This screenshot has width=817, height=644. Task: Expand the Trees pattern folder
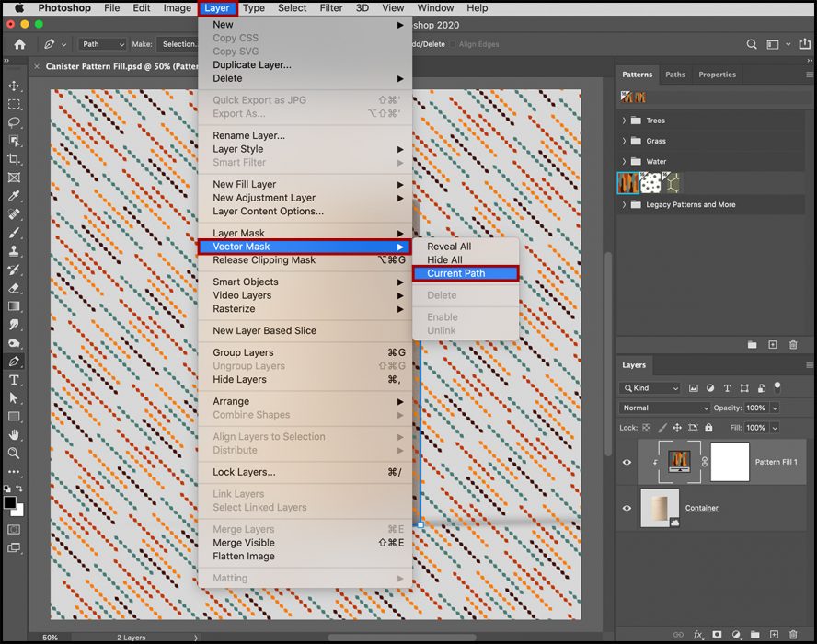pos(625,121)
